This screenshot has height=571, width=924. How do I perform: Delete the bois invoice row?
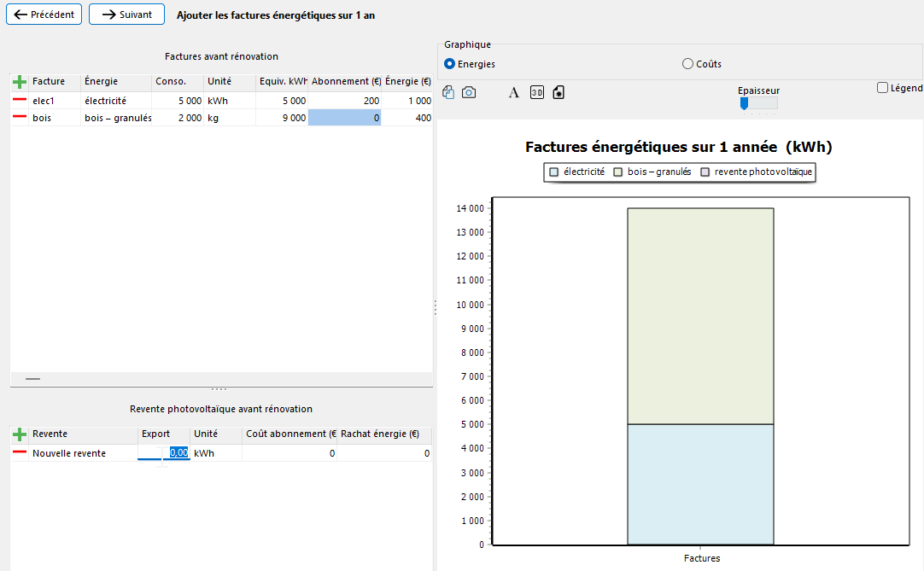[20, 118]
